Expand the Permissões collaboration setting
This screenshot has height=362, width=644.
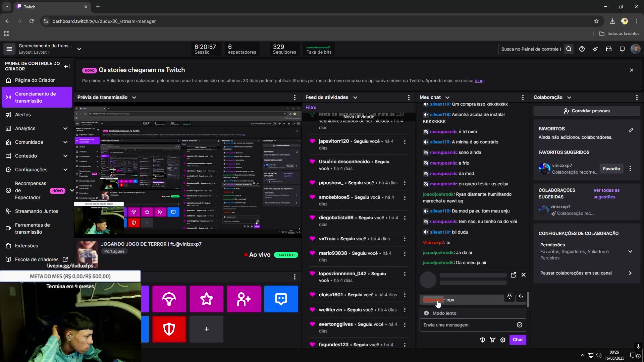[x=630, y=251]
